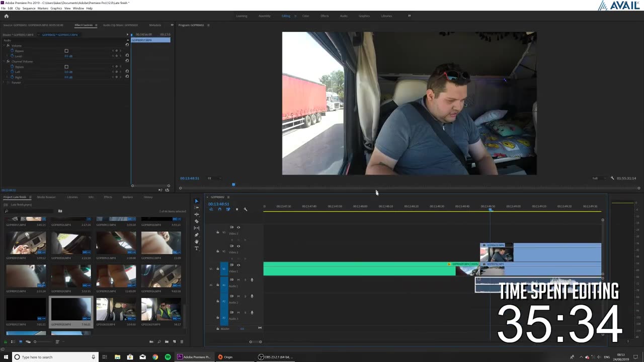Expand the Left channel parameter

(x=8, y=72)
